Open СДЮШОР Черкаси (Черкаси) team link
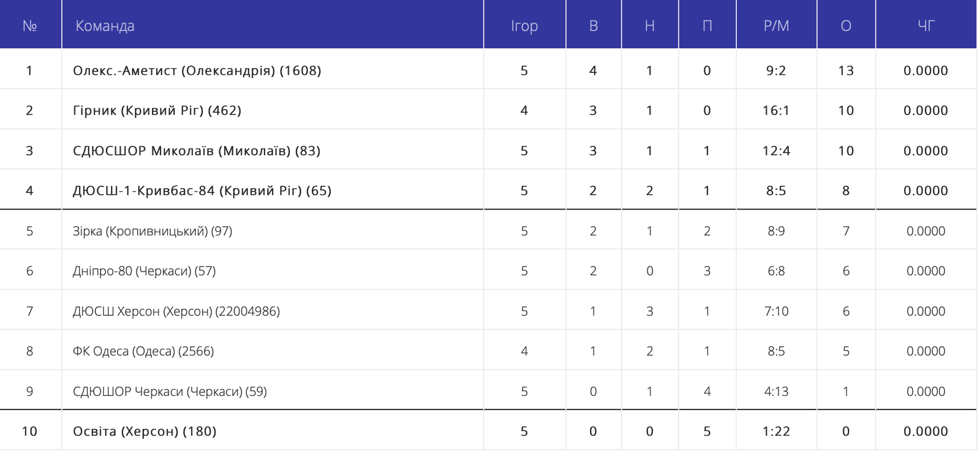The width and height of the screenshot is (980, 451). pyautogui.click(x=170, y=392)
